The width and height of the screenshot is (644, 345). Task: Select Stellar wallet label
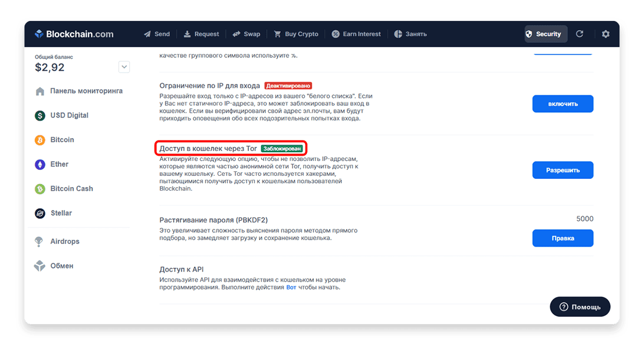[61, 213]
